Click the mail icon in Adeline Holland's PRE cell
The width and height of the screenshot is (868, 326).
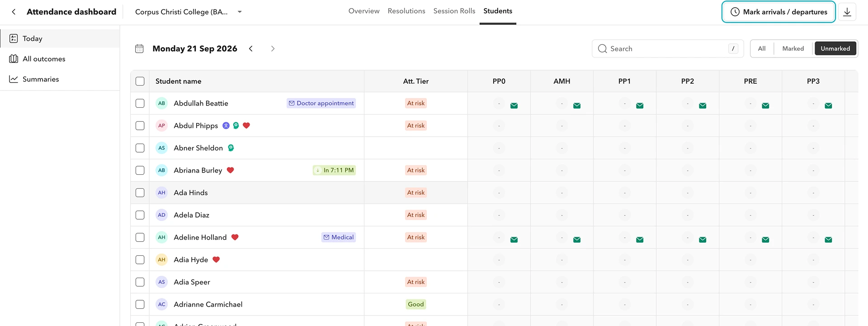tap(765, 240)
